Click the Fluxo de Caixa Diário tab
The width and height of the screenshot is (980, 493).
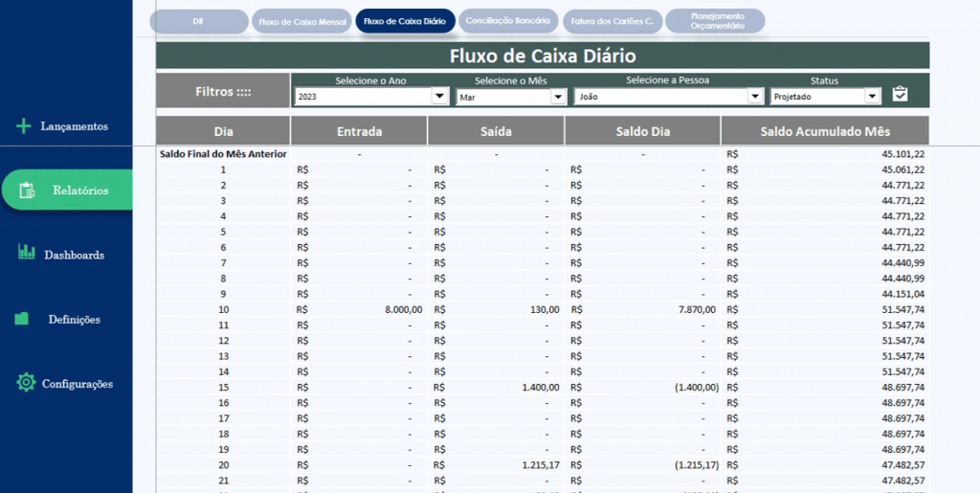point(405,21)
